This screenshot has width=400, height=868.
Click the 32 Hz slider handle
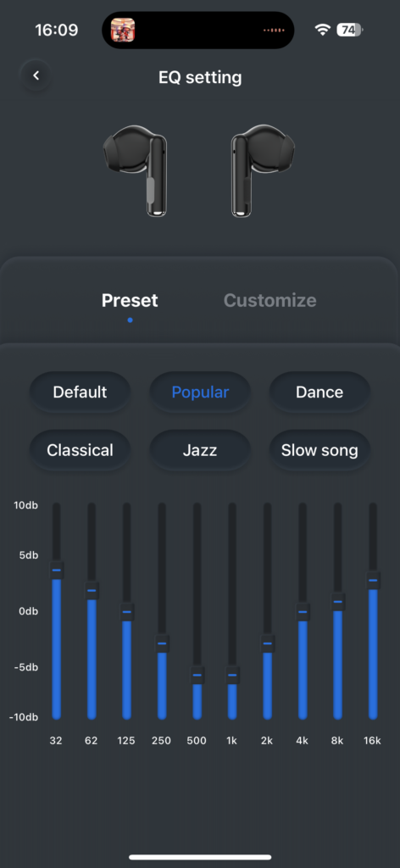tap(57, 570)
